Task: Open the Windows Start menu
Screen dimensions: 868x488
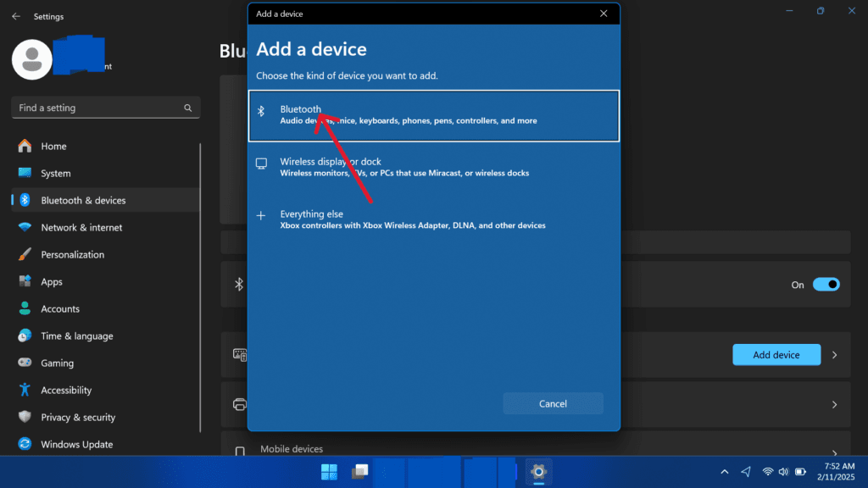Action: (x=329, y=472)
